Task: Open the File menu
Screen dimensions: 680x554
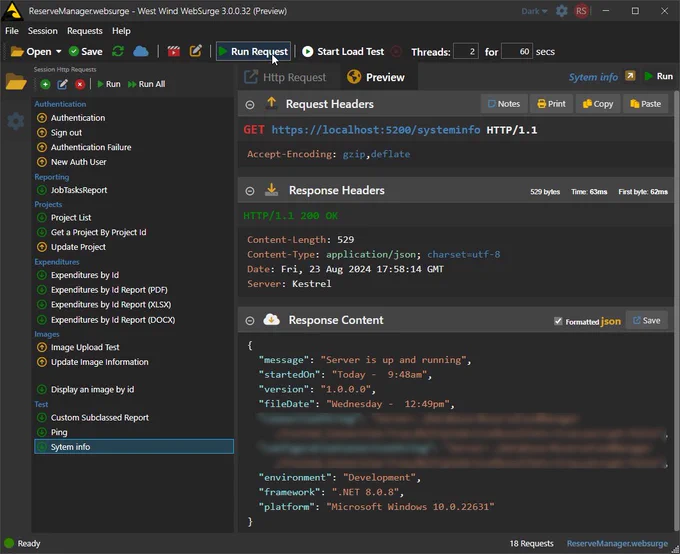Action: pyautogui.click(x=12, y=31)
